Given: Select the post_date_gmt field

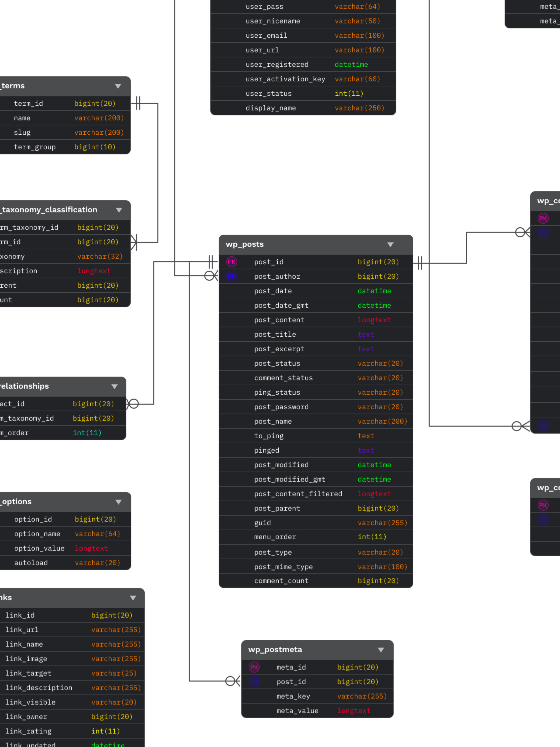Looking at the screenshot, I should (x=316, y=305).
